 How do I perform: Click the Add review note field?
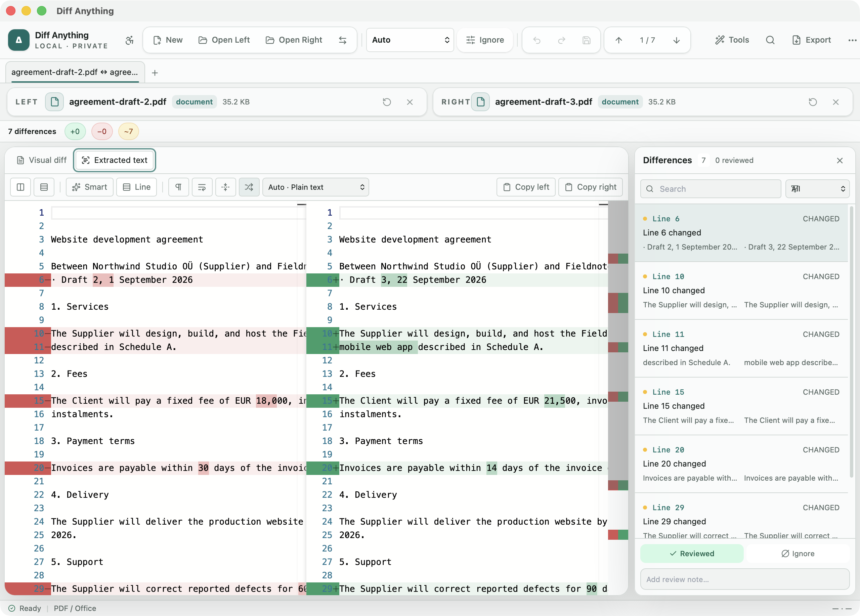tap(745, 579)
